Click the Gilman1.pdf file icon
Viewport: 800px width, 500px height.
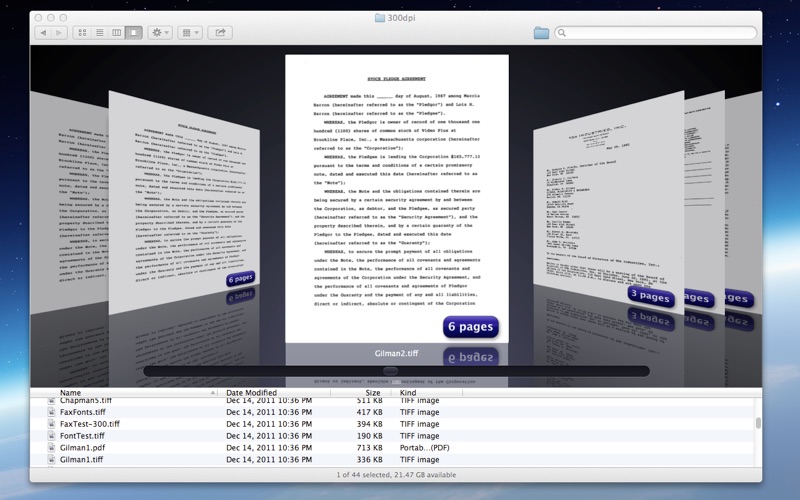(51, 447)
